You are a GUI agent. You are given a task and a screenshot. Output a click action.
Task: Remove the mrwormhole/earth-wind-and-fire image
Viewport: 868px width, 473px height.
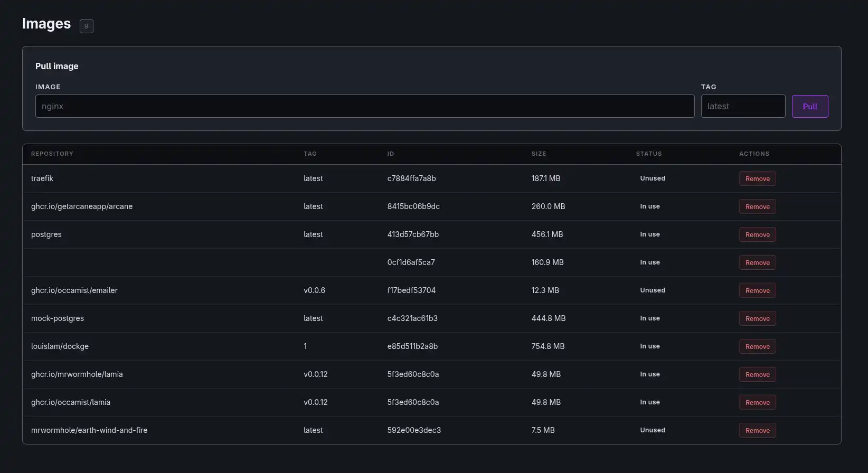pyautogui.click(x=757, y=430)
